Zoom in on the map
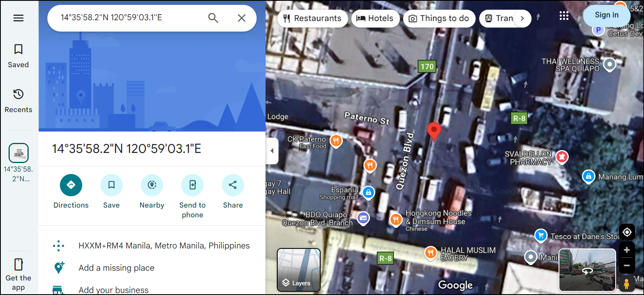 click(627, 250)
